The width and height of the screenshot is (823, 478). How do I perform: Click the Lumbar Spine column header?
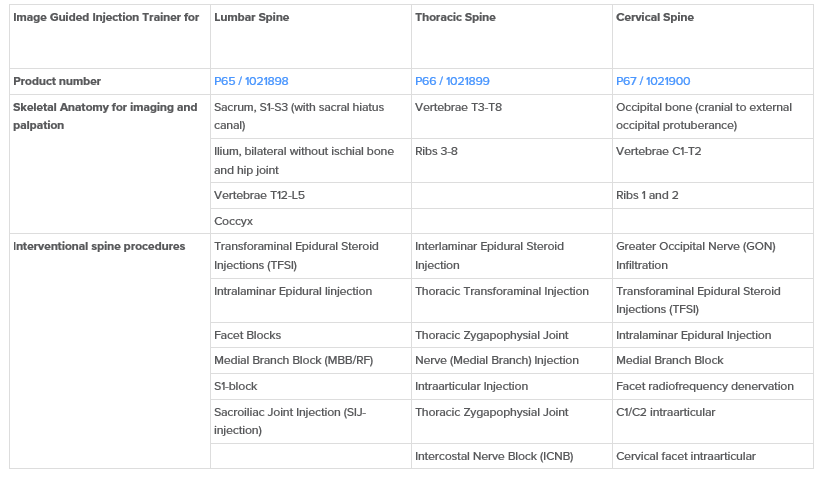click(251, 17)
